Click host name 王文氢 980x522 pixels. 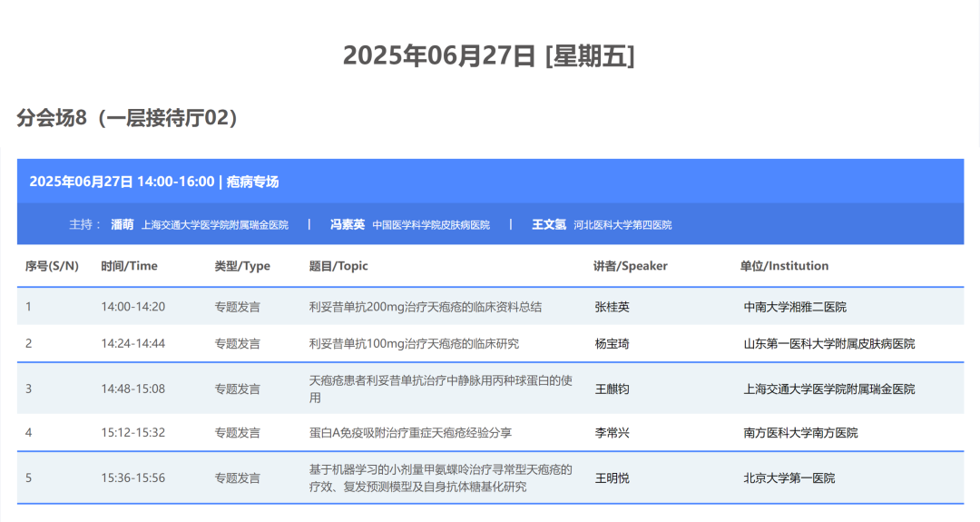click(549, 224)
